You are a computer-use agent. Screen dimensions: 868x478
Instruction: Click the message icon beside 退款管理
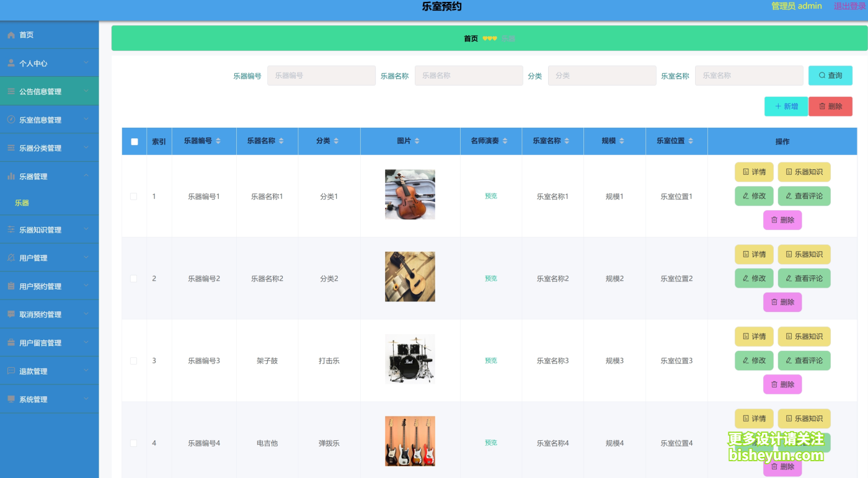pos(11,371)
